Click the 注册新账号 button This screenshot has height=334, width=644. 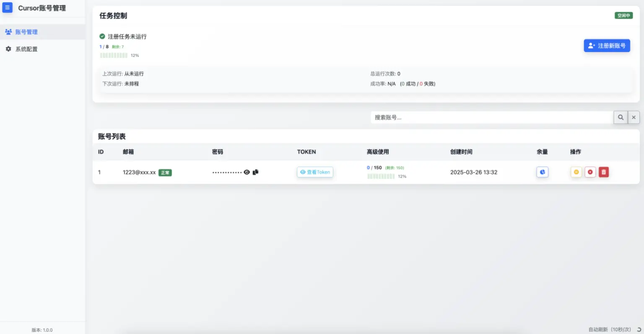click(x=607, y=46)
